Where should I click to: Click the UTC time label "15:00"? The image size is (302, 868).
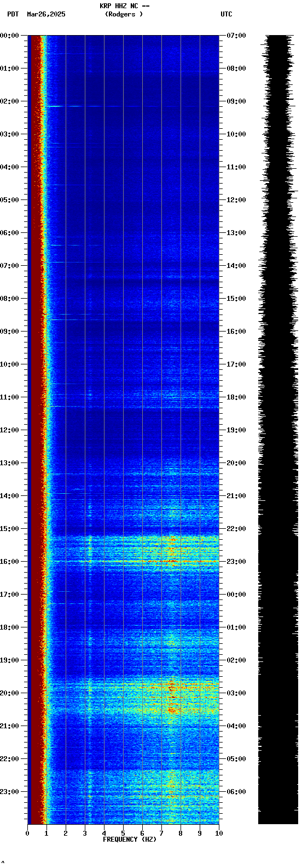(x=236, y=299)
